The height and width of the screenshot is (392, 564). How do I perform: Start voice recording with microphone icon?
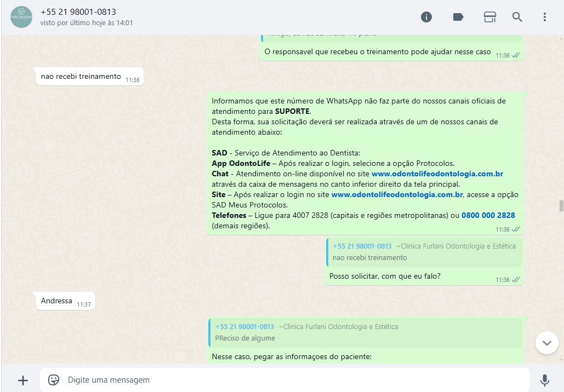pos(544,380)
